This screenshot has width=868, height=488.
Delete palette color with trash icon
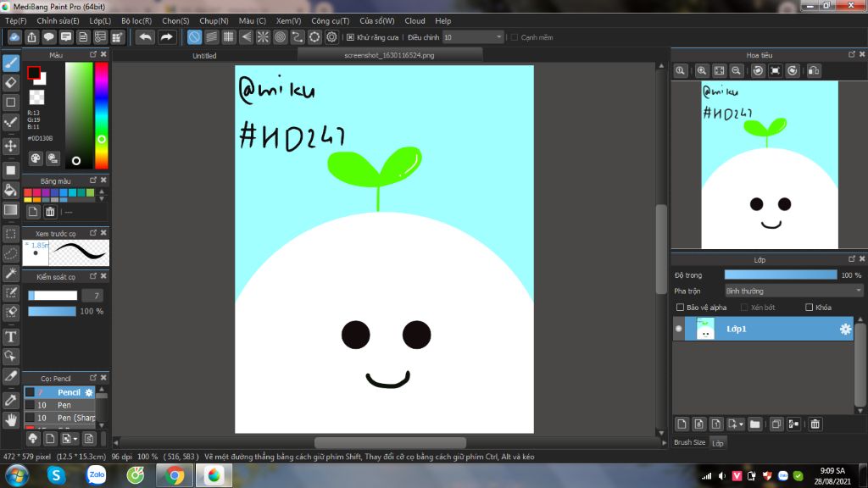click(50, 211)
